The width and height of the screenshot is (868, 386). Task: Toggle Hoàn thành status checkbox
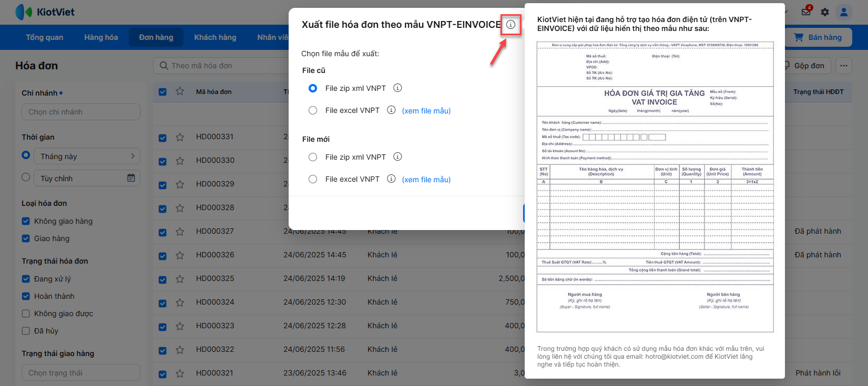pyautogui.click(x=26, y=296)
